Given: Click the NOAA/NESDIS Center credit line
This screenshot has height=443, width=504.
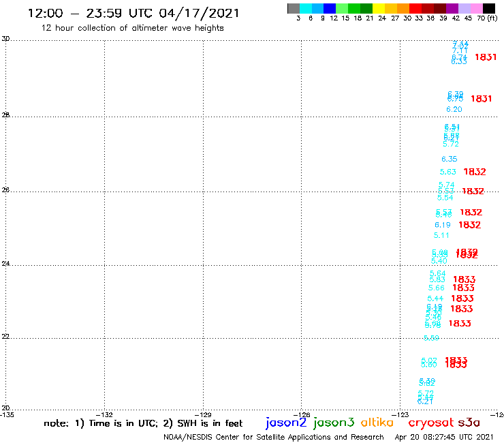Looking at the screenshot, I should click(274, 437).
